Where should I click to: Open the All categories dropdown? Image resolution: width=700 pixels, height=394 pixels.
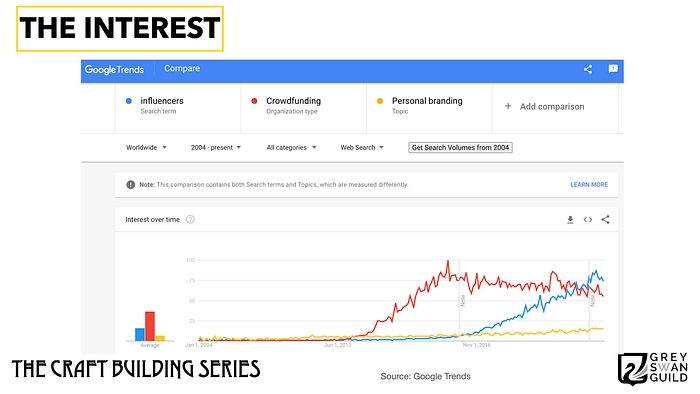click(291, 147)
